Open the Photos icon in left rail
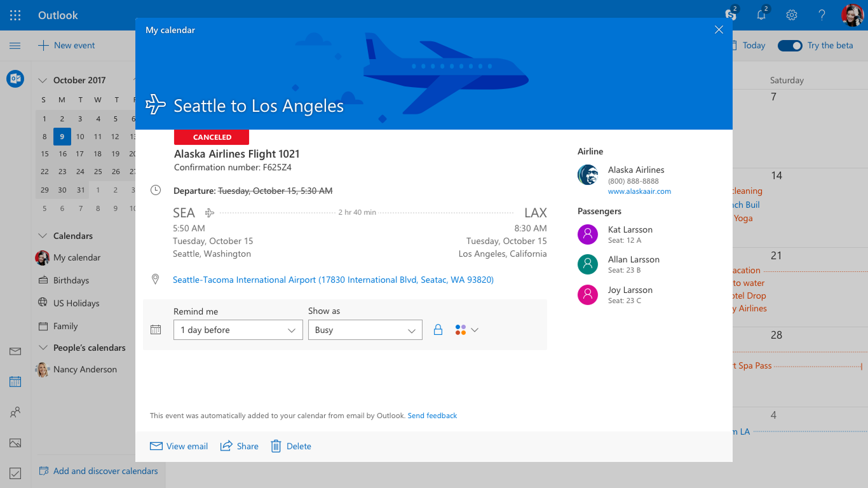 15,443
